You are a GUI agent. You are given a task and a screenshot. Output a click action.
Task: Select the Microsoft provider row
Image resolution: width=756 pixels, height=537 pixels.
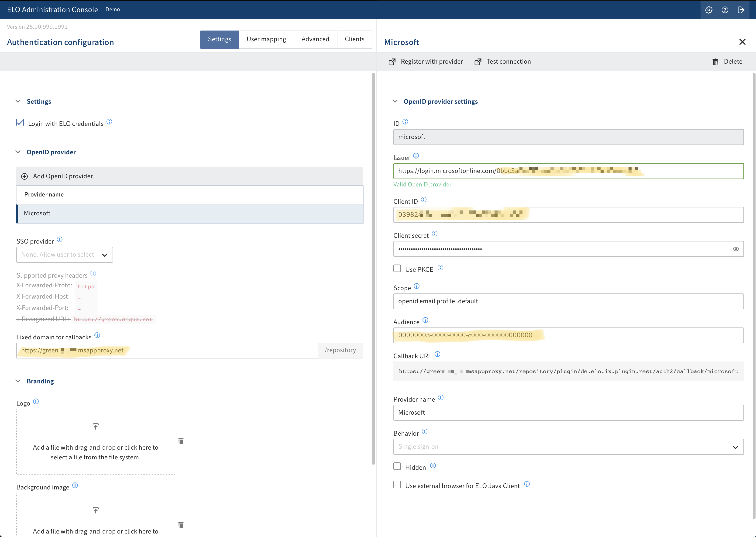click(190, 213)
